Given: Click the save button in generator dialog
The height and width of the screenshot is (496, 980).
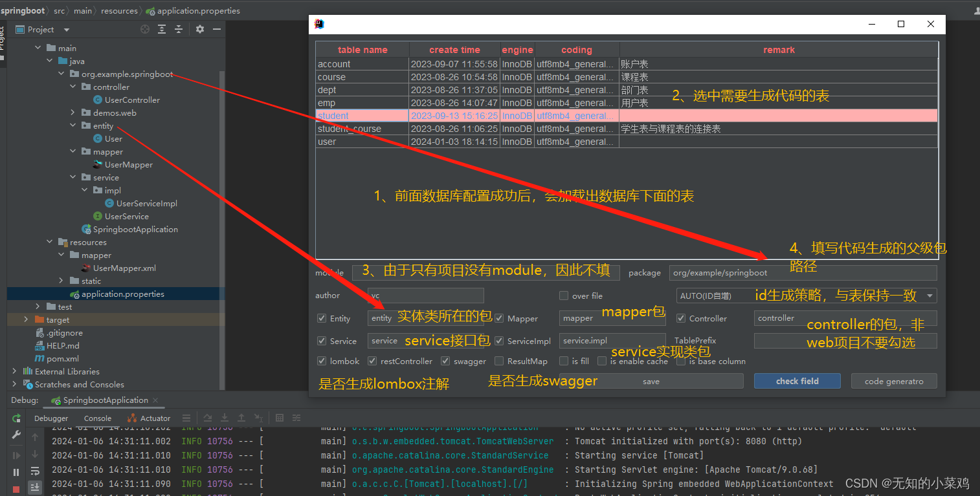Looking at the screenshot, I should tap(651, 382).
